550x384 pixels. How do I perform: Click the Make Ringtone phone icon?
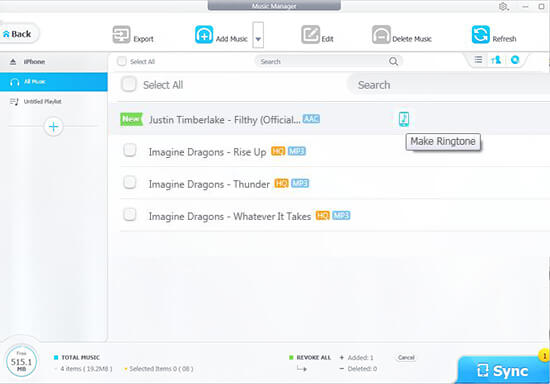[x=404, y=119]
